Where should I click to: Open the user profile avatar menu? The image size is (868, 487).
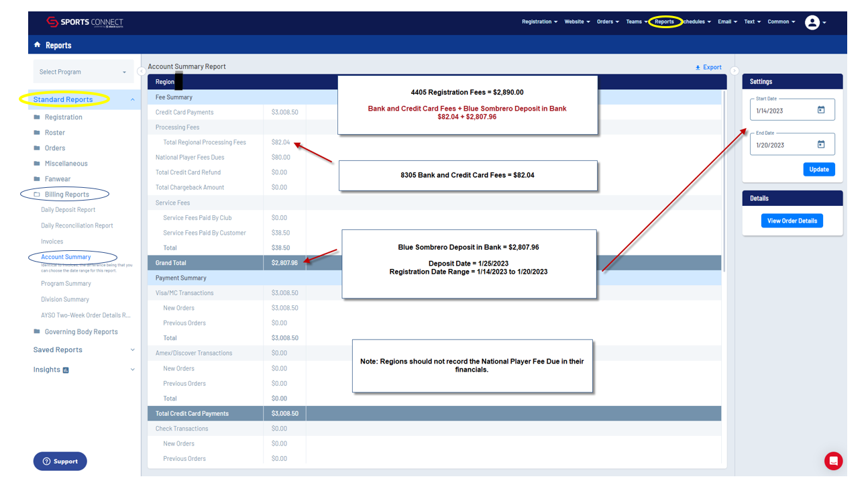812,23
